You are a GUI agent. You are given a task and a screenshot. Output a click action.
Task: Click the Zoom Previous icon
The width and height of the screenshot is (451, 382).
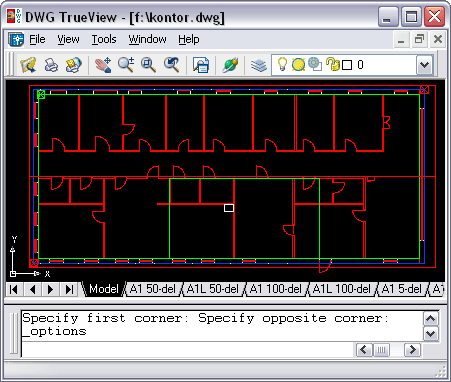click(171, 65)
